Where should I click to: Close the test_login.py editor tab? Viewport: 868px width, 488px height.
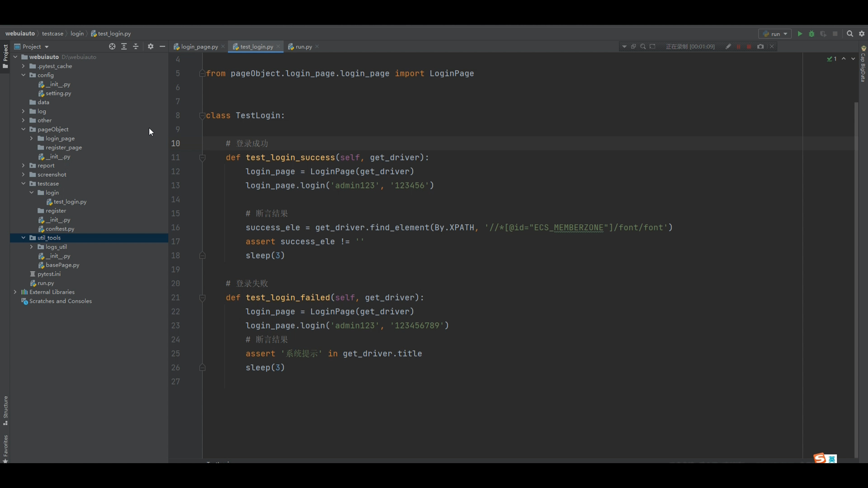[278, 47]
